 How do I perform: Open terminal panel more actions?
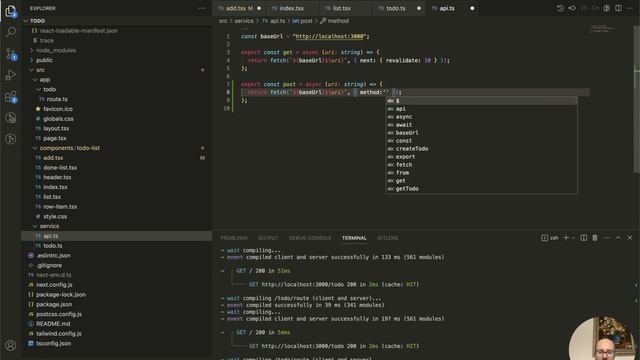click(x=607, y=238)
